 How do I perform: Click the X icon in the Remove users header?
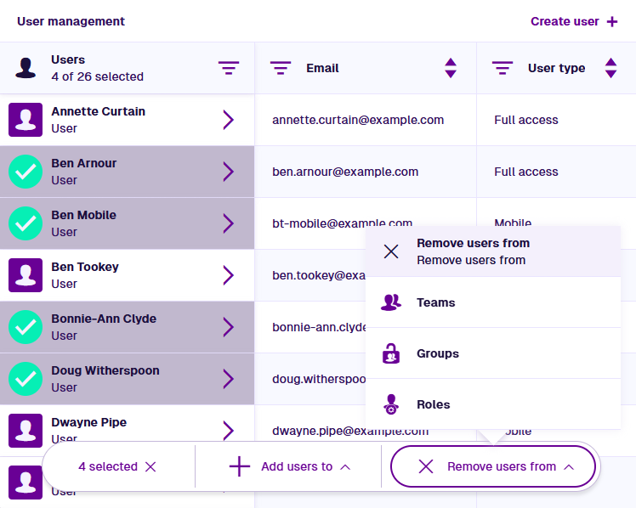coord(391,252)
